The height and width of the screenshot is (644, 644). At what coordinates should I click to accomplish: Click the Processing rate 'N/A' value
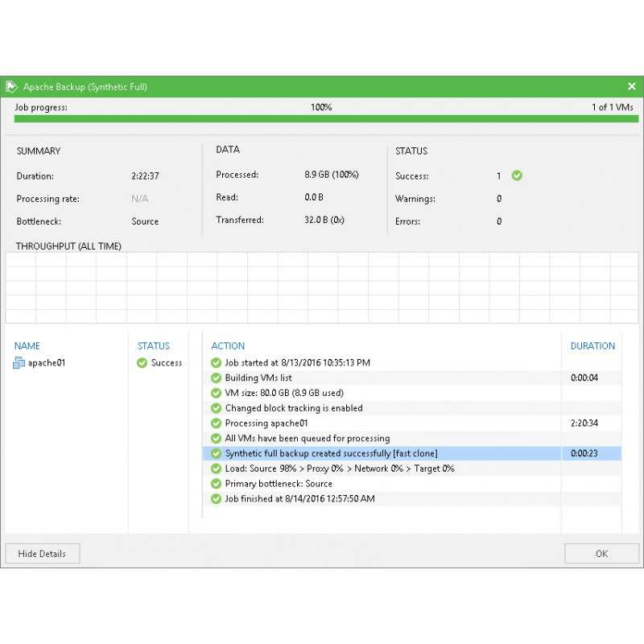pos(139,199)
